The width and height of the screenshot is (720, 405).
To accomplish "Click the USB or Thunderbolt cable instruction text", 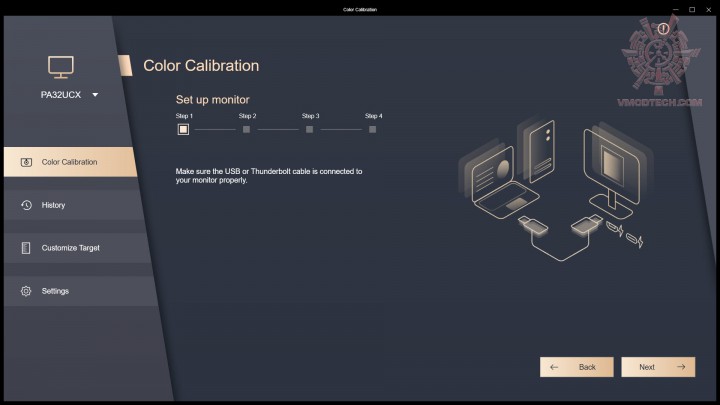I will tap(269, 175).
